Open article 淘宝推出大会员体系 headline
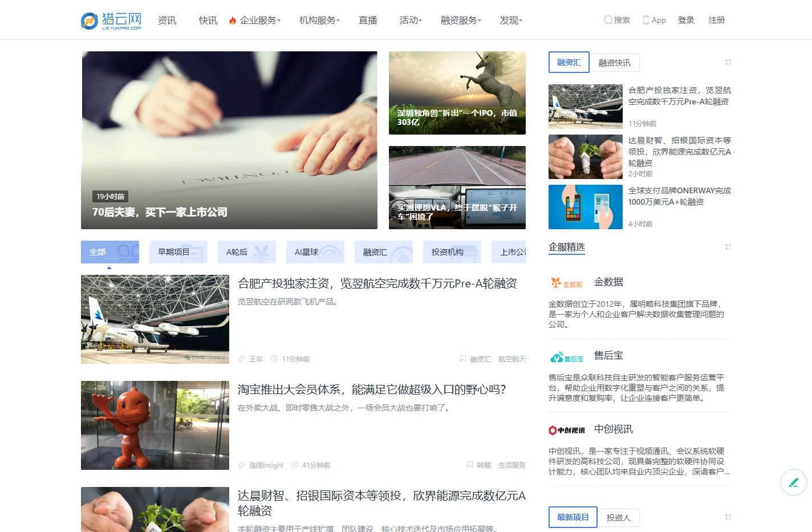This screenshot has width=812, height=532. click(x=372, y=389)
